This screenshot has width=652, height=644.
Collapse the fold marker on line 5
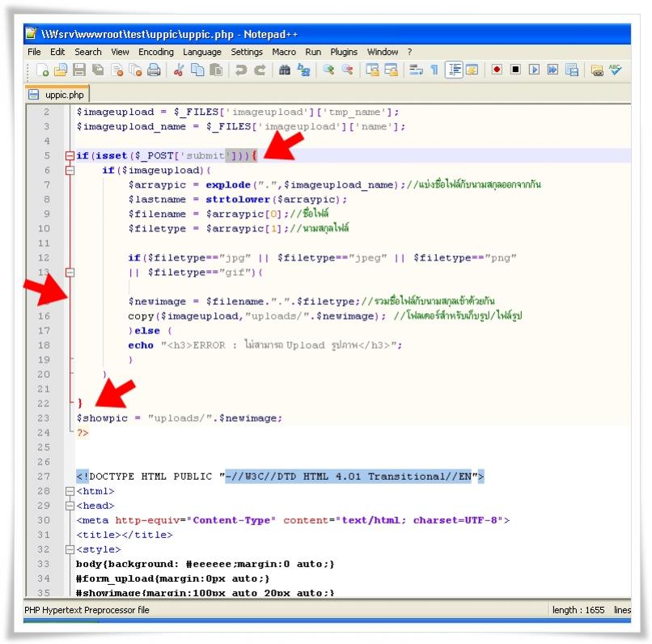click(70, 156)
